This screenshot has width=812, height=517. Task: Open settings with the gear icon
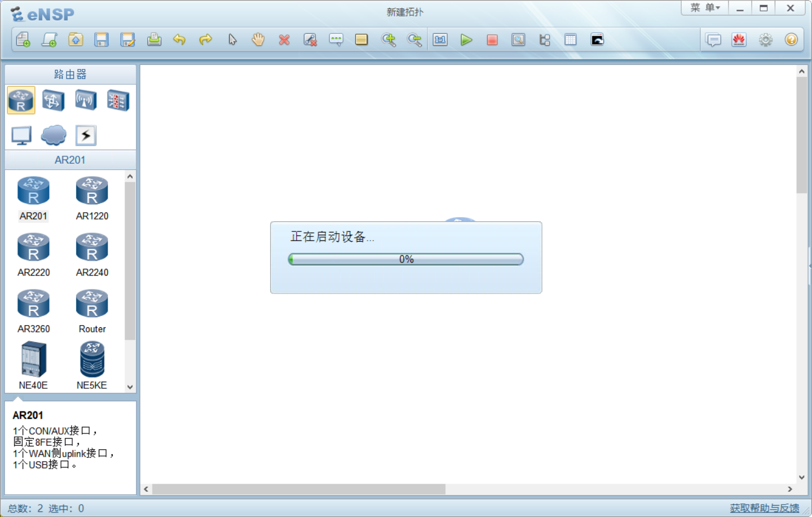pos(766,40)
